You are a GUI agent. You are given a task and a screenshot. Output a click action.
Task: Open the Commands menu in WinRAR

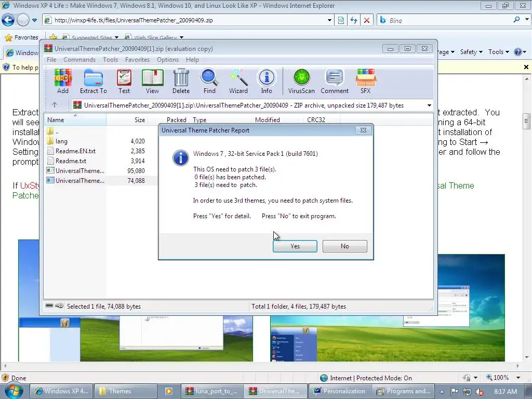pyautogui.click(x=79, y=59)
